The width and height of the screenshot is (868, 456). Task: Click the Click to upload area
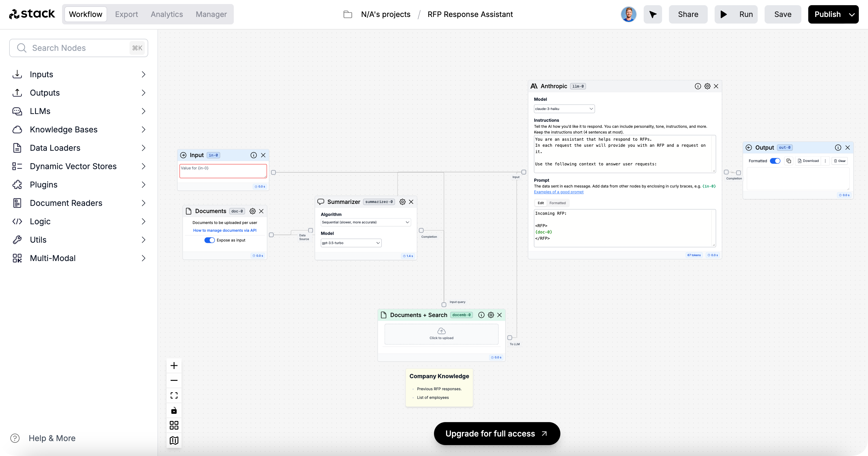click(x=441, y=334)
